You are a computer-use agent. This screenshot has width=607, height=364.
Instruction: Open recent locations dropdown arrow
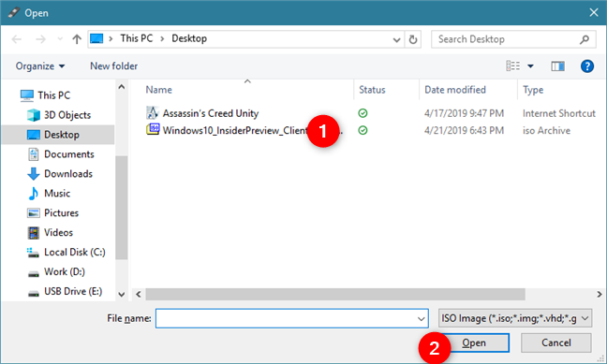click(60, 39)
